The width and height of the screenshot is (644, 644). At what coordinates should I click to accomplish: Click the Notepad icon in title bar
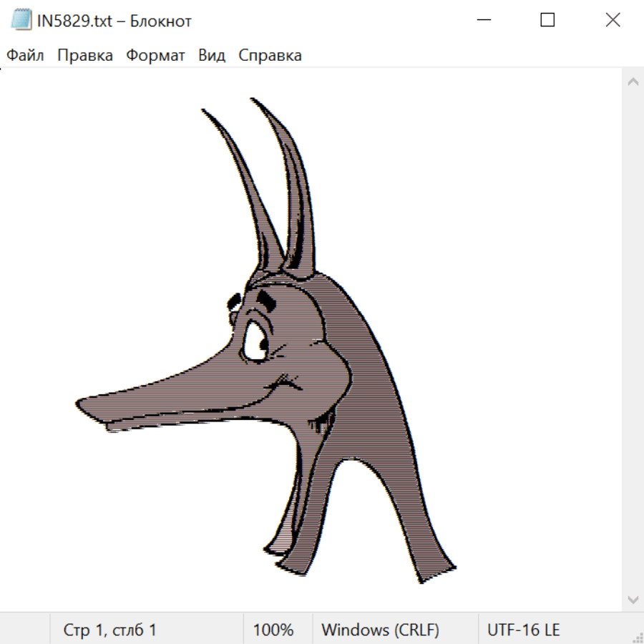[x=22, y=21]
